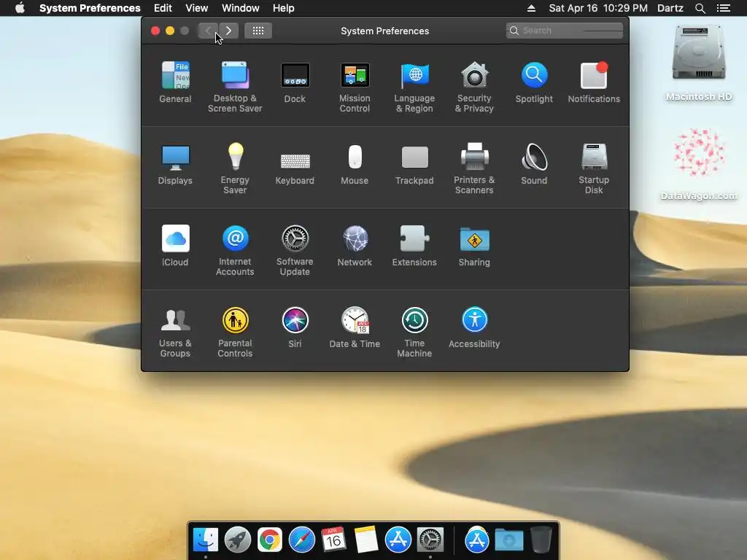Open Spotlight search from menu bar
Screen dimensions: 747x560
tap(700, 8)
